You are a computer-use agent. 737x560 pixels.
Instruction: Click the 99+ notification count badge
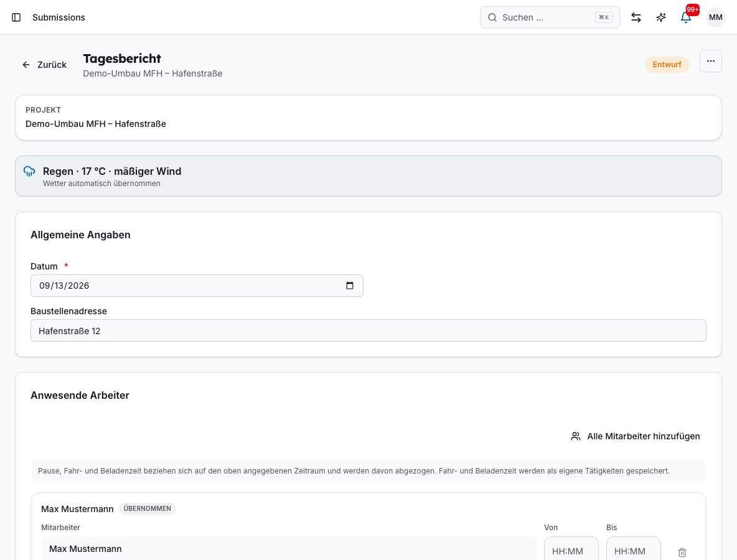[x=692, y=9]
